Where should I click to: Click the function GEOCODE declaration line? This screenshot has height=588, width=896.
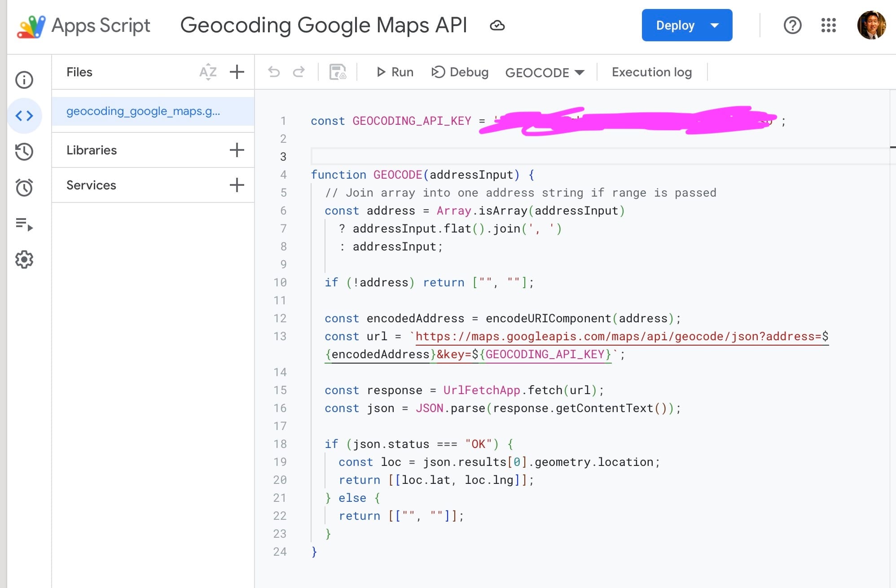pos(423,175)
